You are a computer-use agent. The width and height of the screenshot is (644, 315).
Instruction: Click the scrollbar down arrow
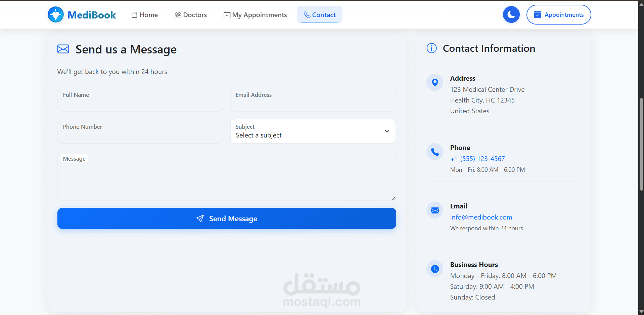click(641, 312)
